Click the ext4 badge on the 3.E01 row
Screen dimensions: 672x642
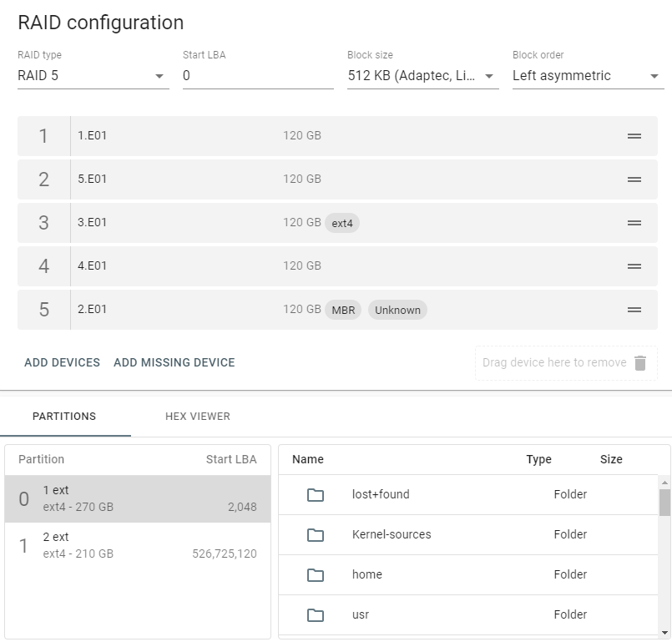(x=341, y=223)
